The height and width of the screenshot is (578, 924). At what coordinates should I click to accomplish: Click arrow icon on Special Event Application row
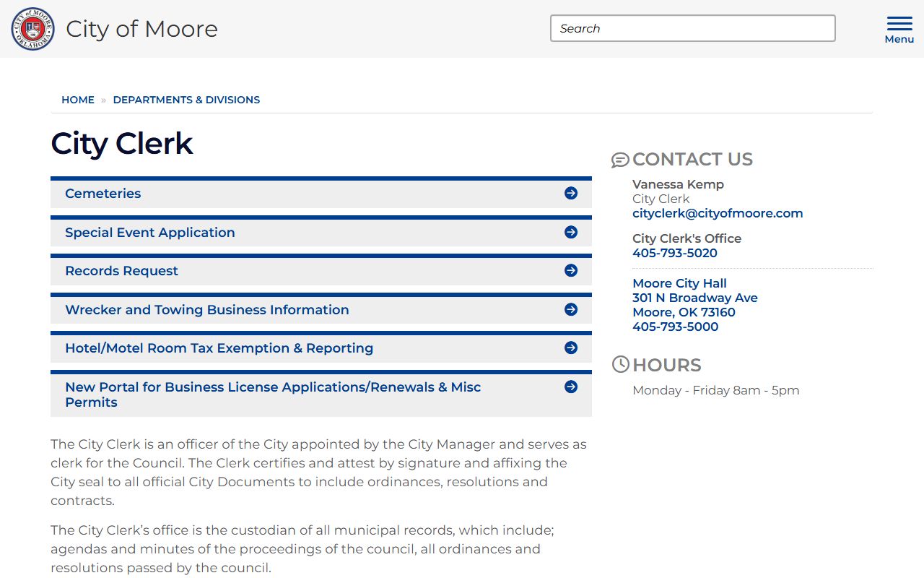pyautogui.click(x=571, y=232)
